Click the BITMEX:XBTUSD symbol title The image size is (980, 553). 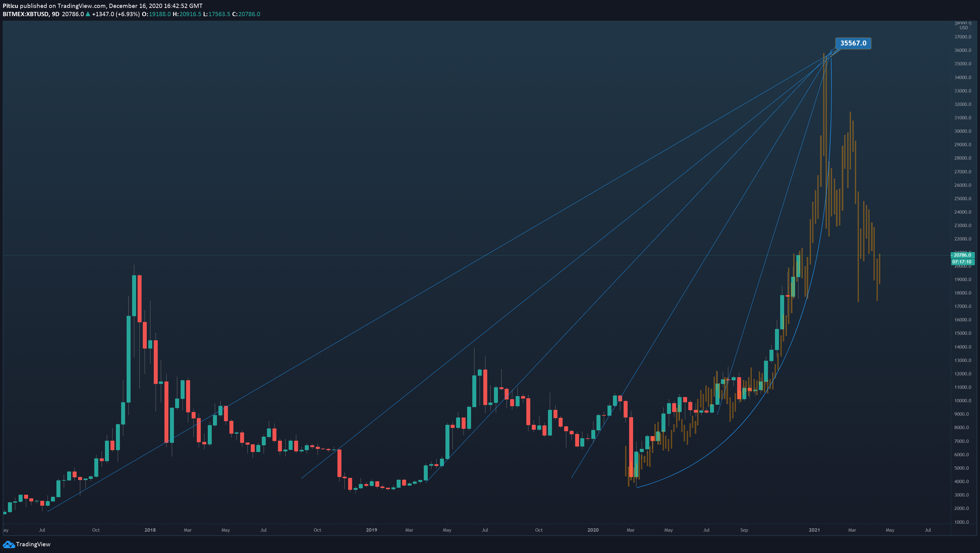click(x=26, y=14)
